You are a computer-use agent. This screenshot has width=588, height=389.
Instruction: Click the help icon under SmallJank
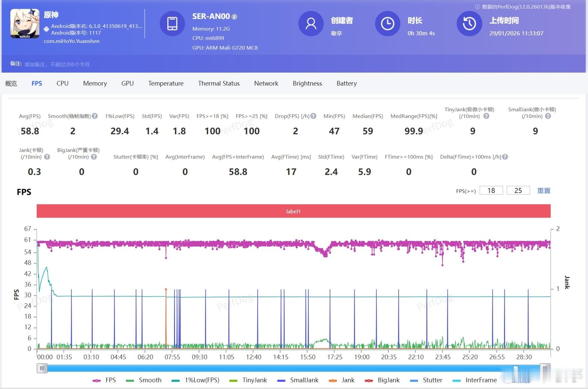coord(548,116)
